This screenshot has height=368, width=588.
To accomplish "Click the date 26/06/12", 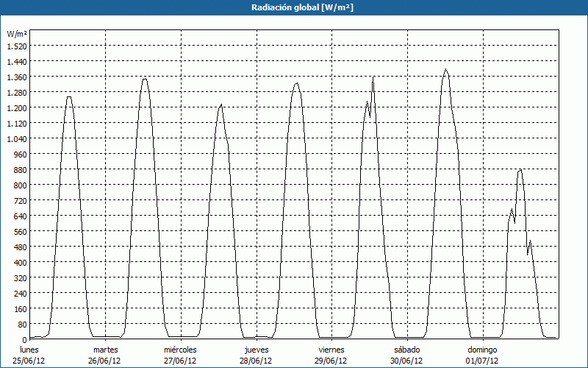I will coord(104,361).
